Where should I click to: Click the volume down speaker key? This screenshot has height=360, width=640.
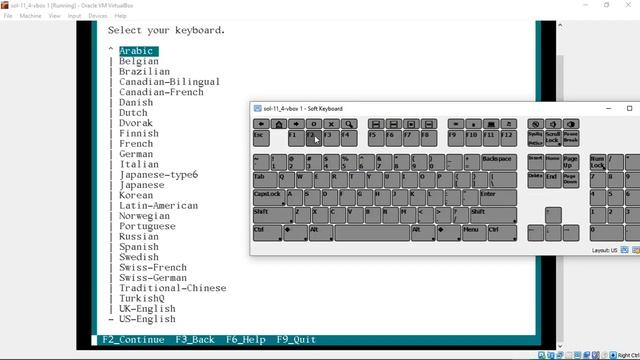(553, 124)
